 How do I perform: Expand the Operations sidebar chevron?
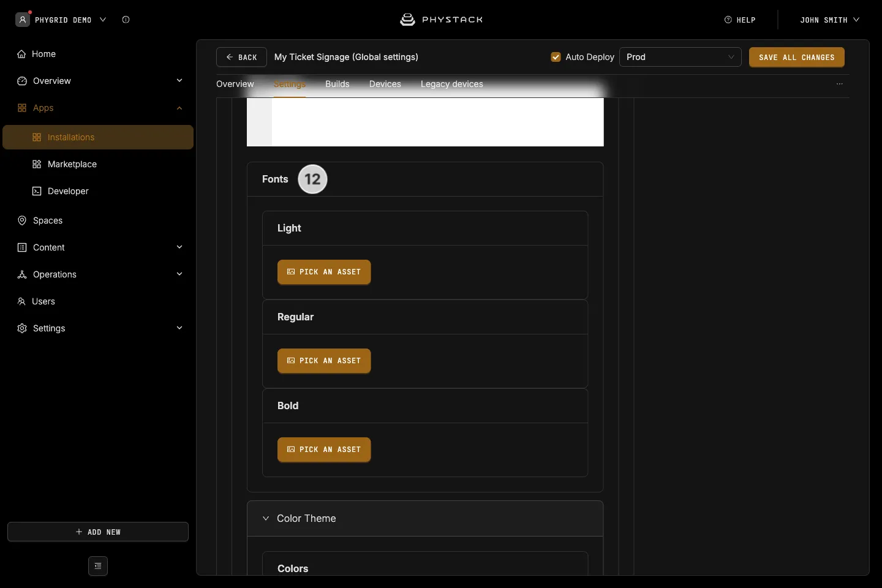click(179, 274)
